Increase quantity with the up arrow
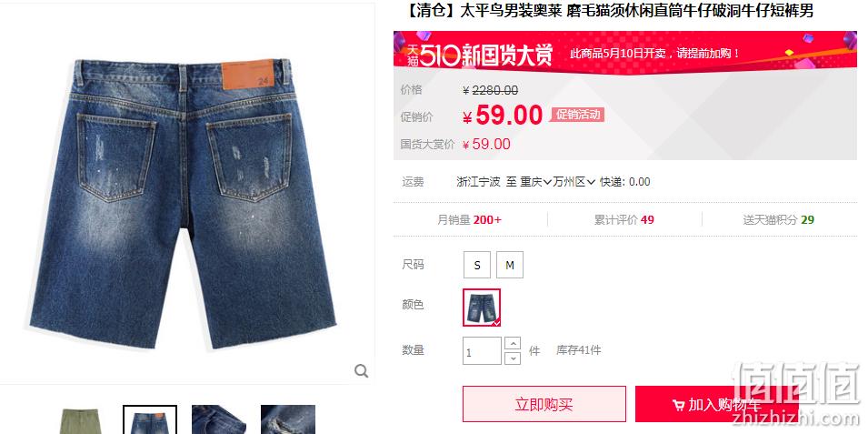 [514, 344]
